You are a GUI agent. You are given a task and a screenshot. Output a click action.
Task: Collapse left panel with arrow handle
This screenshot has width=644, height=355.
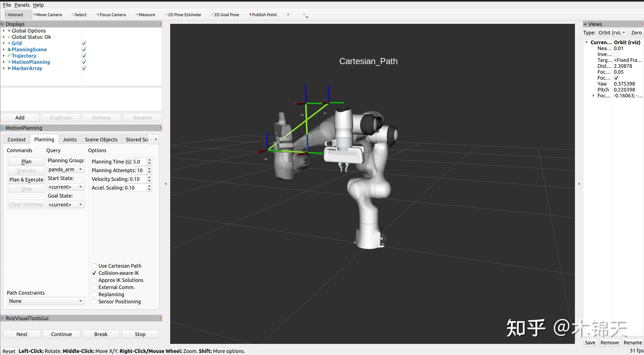[166, 184]
